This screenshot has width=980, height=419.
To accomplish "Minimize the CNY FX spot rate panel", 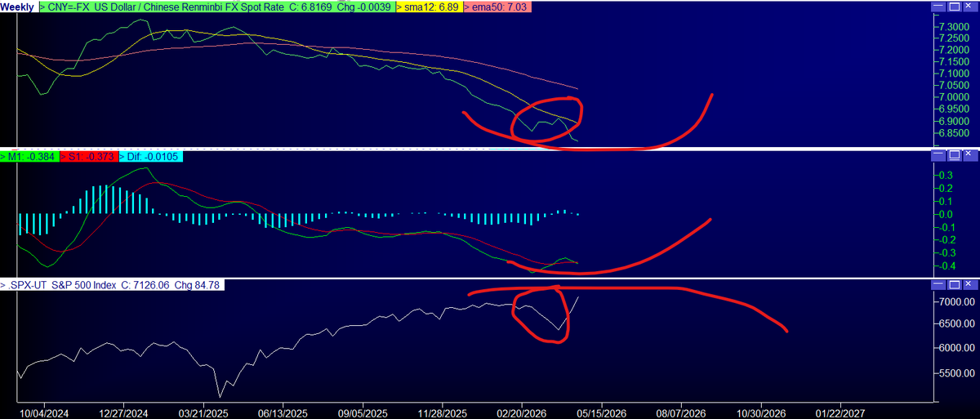I will point(938,7).
